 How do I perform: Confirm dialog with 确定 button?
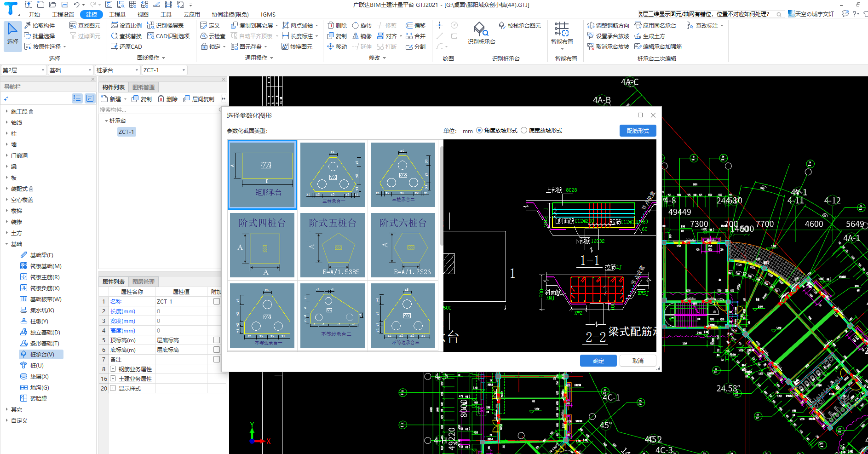(598, 361)
